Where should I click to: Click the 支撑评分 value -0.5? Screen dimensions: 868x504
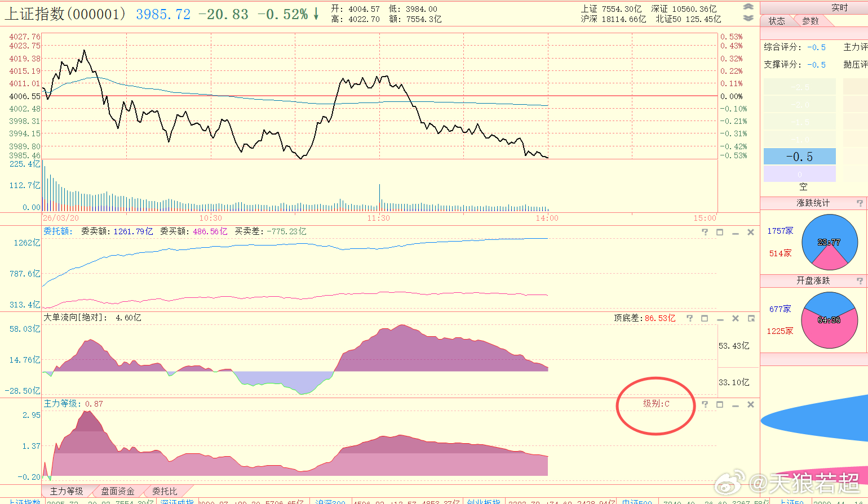(x=816, y=65)
